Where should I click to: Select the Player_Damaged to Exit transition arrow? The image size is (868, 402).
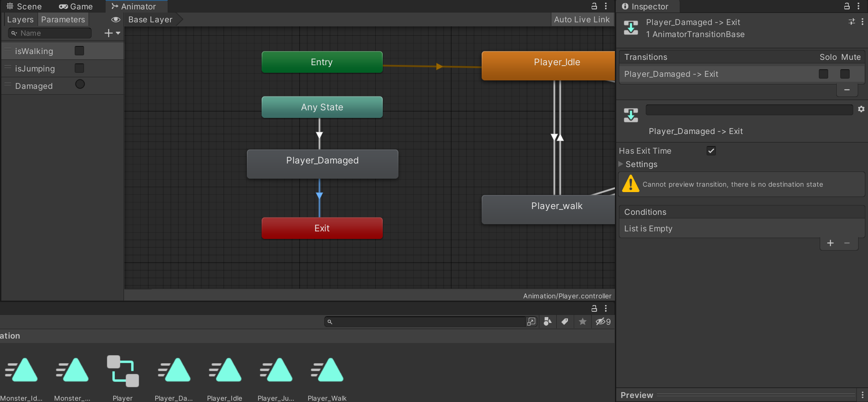pos(319,196)
